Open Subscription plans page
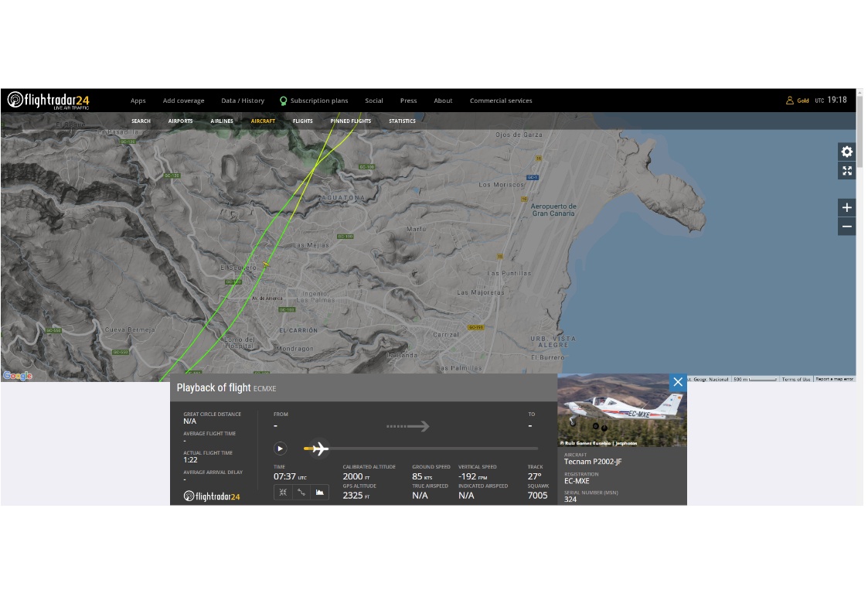Viewport: 868px width, 614px height. 319,101
